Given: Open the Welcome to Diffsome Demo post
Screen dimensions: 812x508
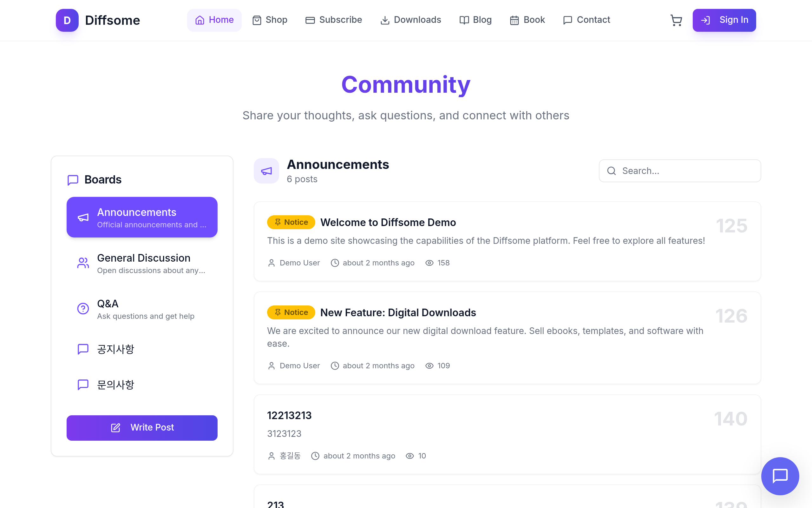Looking at the screenshot, I should coord(388,223).
